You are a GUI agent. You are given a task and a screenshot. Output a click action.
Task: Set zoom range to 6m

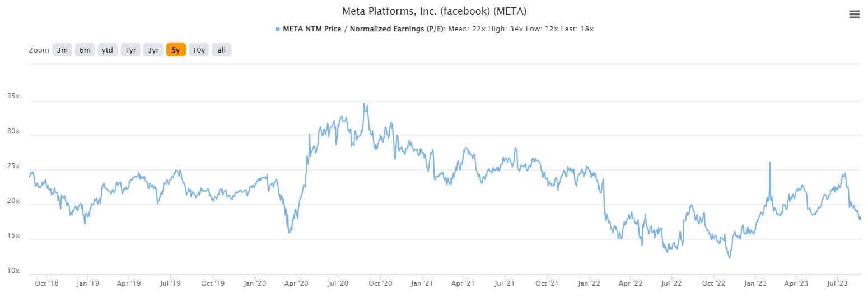[x=85, y=50]
